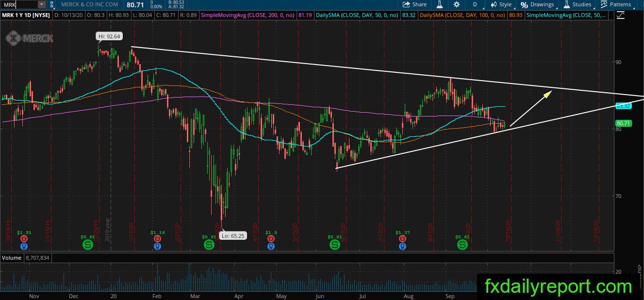Image resolution: width=644 pixels, height=300 pixels.
Task: Click the blue lightbulb icon under $1.16
Action: tap(157, 246)
